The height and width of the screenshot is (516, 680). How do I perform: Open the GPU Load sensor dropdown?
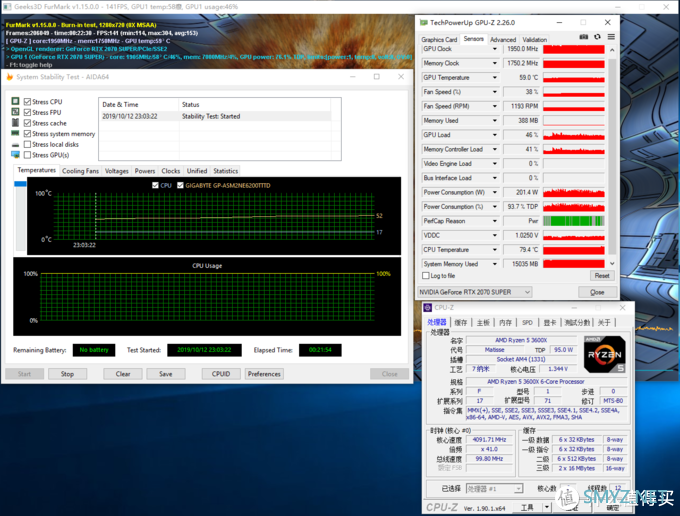(494, 135)
